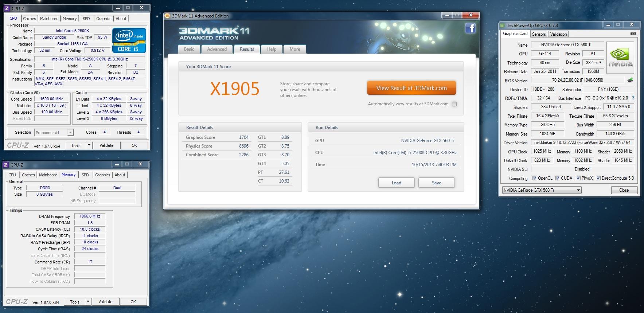Click the Cores count field in CPU-Z
The height and width of the screenshot is (313, 644).
pos(105,132)
